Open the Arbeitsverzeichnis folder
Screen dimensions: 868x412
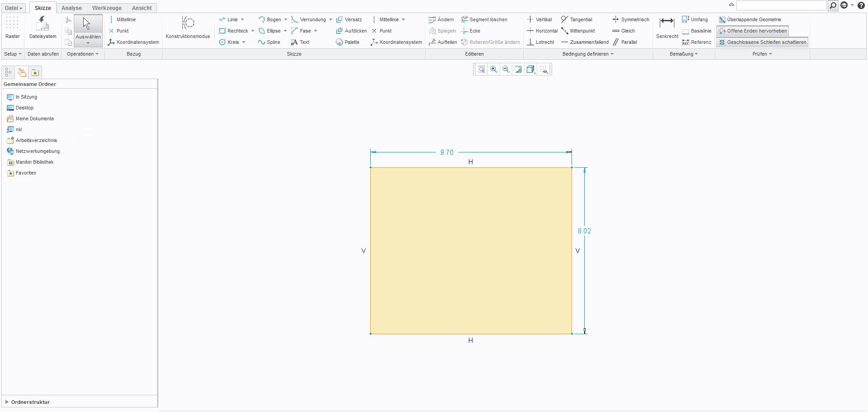(32, 140)
